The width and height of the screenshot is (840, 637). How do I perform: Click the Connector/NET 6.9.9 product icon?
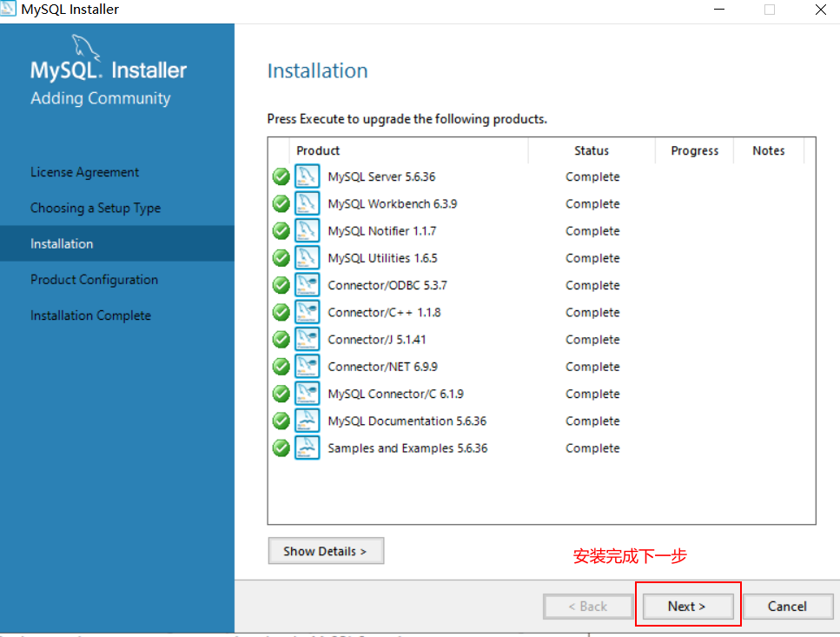tap(308, 366)
